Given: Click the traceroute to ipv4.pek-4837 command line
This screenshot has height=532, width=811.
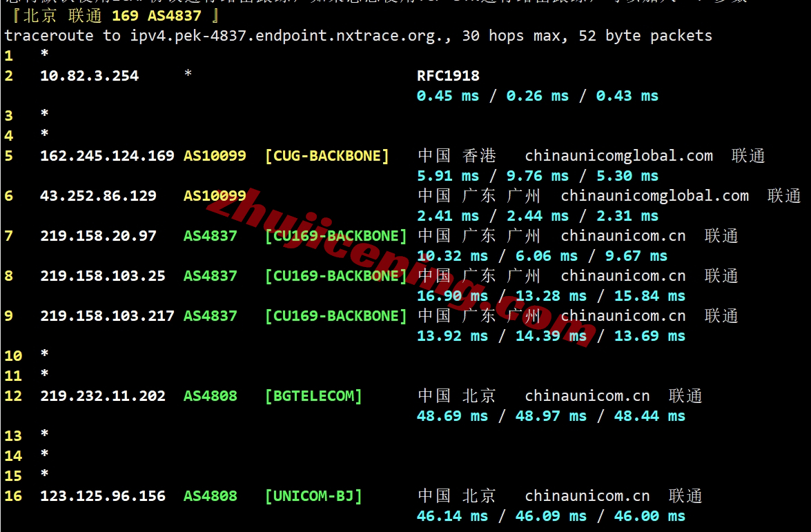Looking at the screenshot, I should click(x=358, y=36).
